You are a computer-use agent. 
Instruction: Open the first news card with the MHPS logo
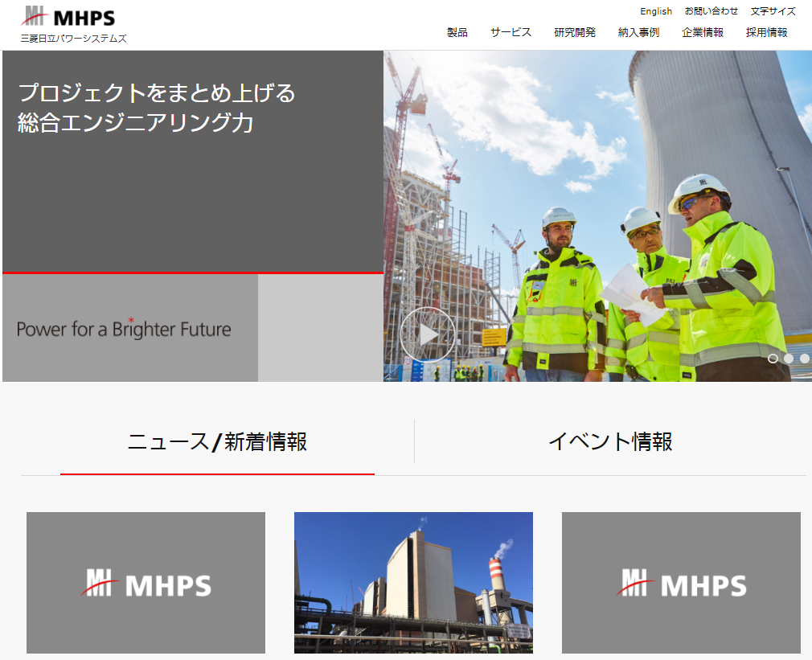pyautogui.click(x=146, y=582)
